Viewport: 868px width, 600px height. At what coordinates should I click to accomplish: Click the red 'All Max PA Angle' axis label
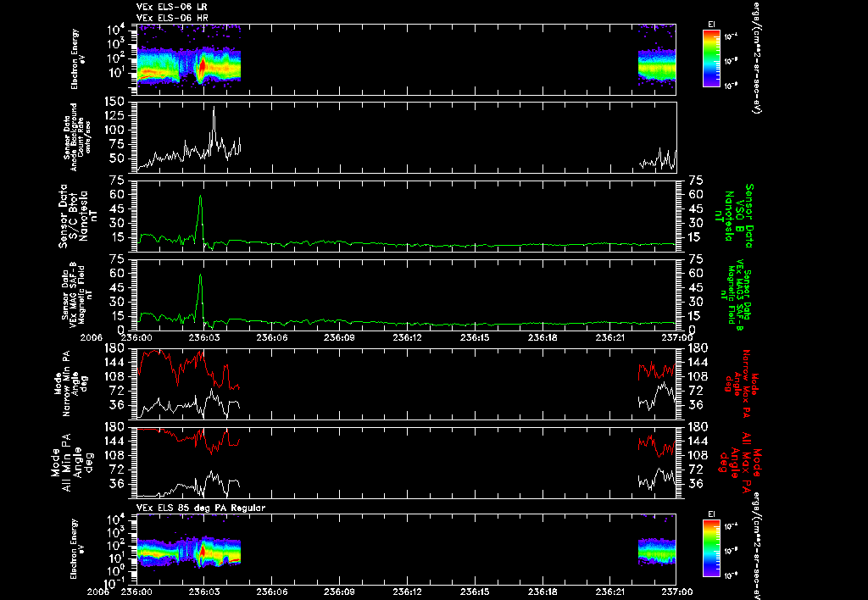pos(739,462)
